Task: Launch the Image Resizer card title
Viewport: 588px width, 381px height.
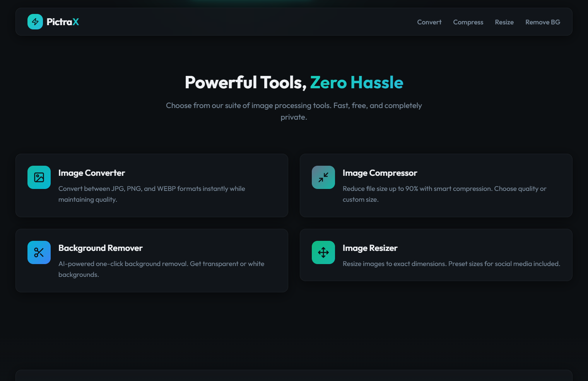Action: tap(370, 248)
